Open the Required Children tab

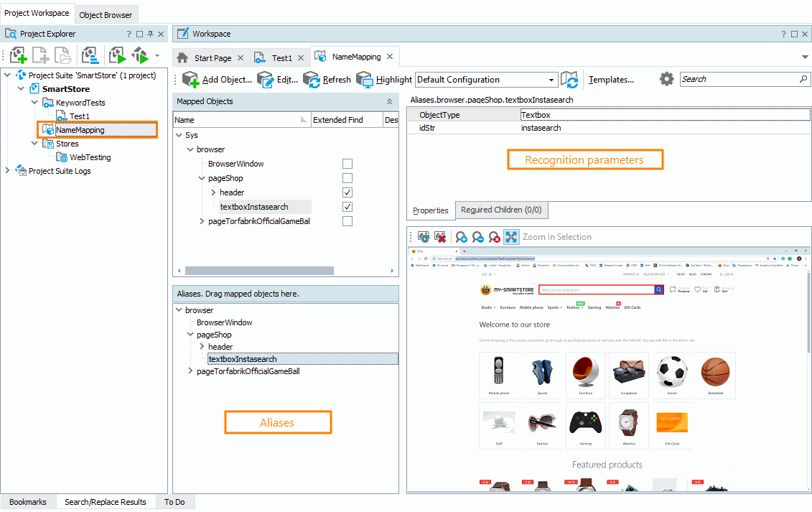(x=501, y=210)
